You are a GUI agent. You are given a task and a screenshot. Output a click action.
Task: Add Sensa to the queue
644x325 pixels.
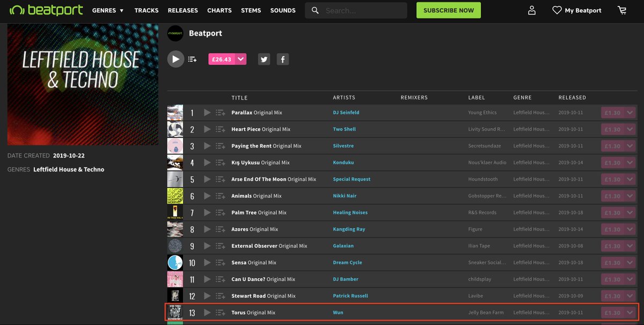pyautogui.click(x=220, y=263)
